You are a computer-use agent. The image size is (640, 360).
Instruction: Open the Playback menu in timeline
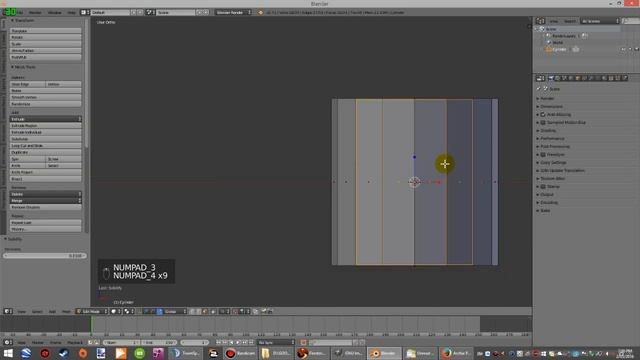(x=74, y=342)
